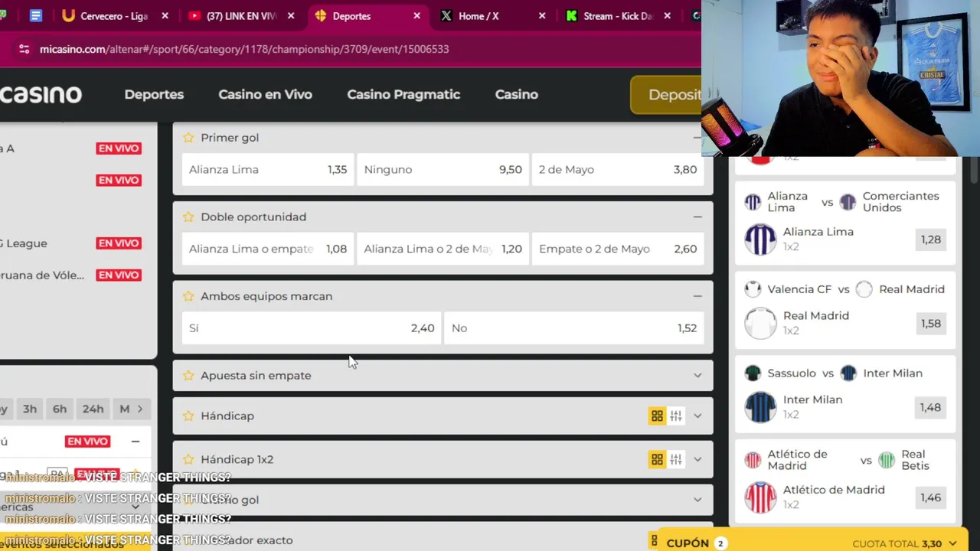This screenshot has width=980, height=551.
Task: Open Casino Pragmatic menu item
Action: (403, 95)
